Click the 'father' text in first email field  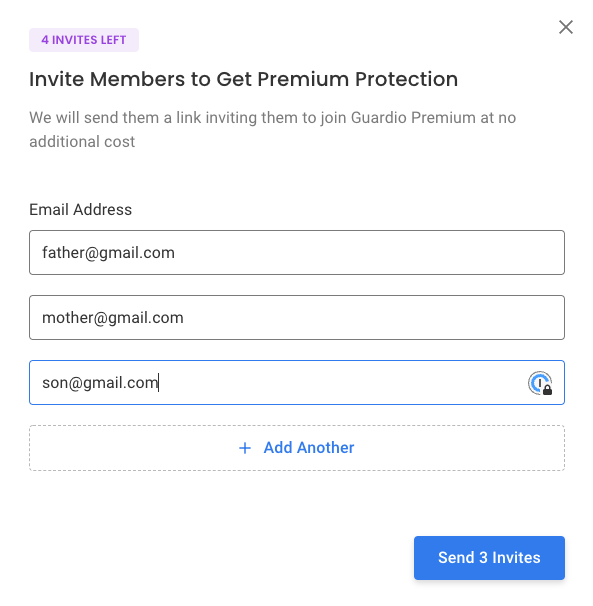(x=63, y=252)
